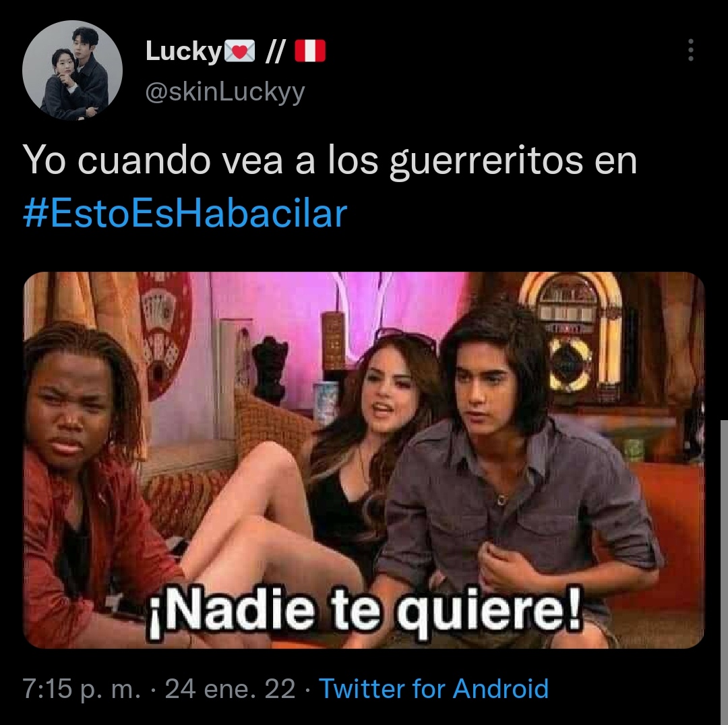Click the 24 ene. 22 date
This screenshot has width=728, height=725.
[x=231, y=689]
